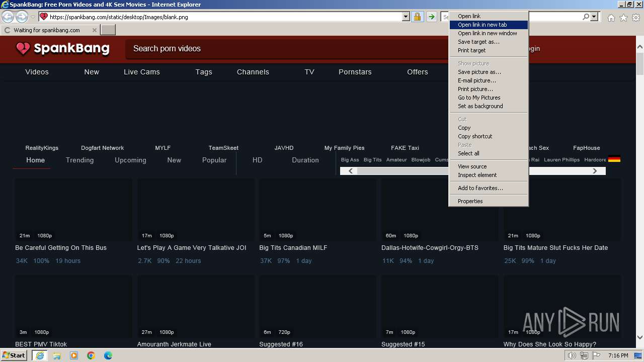Click the page scrollbar down arrow
The width and height of the screenshot is (644, 362).
tap(640, 338)
